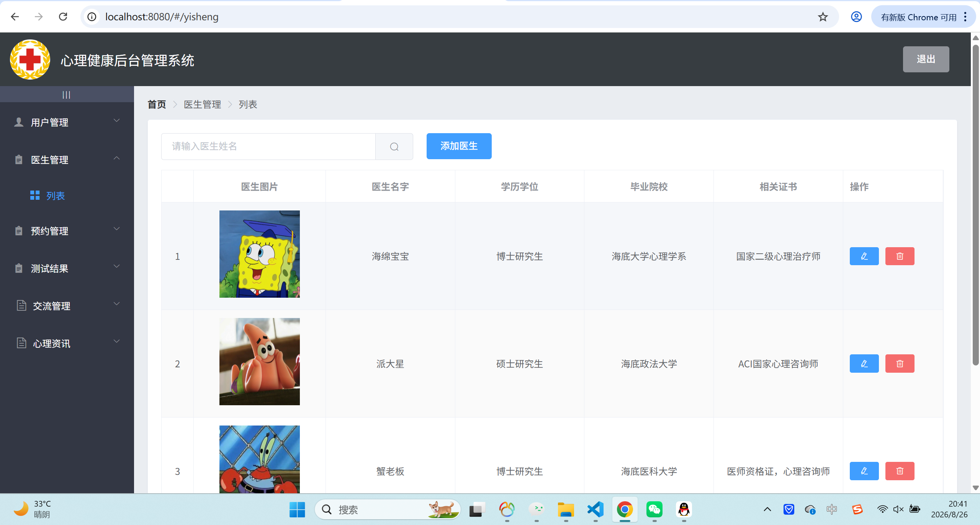Open QQ penguin app from taskbar
This screenshot has width=980, height=525.
(x=684, y=509)
